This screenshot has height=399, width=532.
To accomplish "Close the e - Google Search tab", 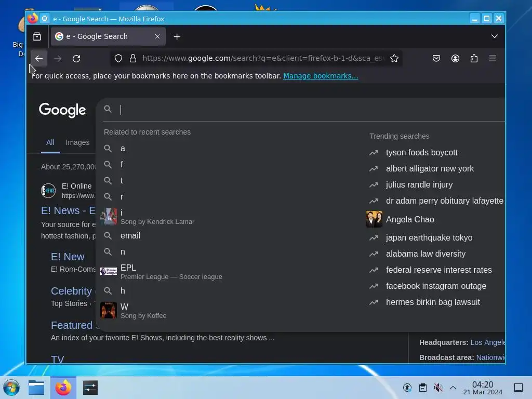I will 157,36.
